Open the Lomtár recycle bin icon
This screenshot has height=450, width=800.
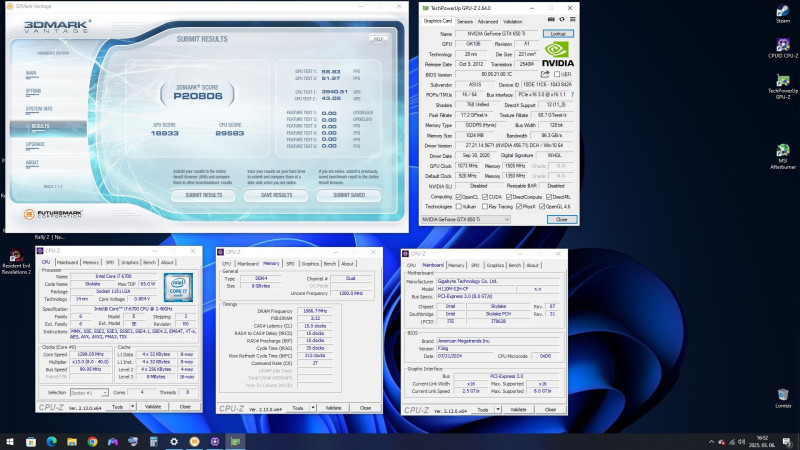coord(783,398)
